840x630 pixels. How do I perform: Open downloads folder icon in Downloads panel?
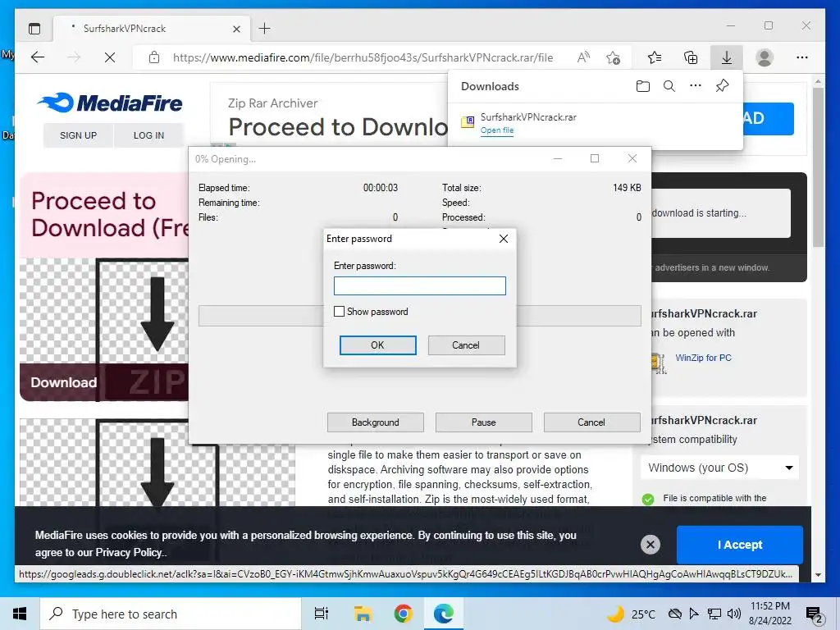[x=643, y=86]
